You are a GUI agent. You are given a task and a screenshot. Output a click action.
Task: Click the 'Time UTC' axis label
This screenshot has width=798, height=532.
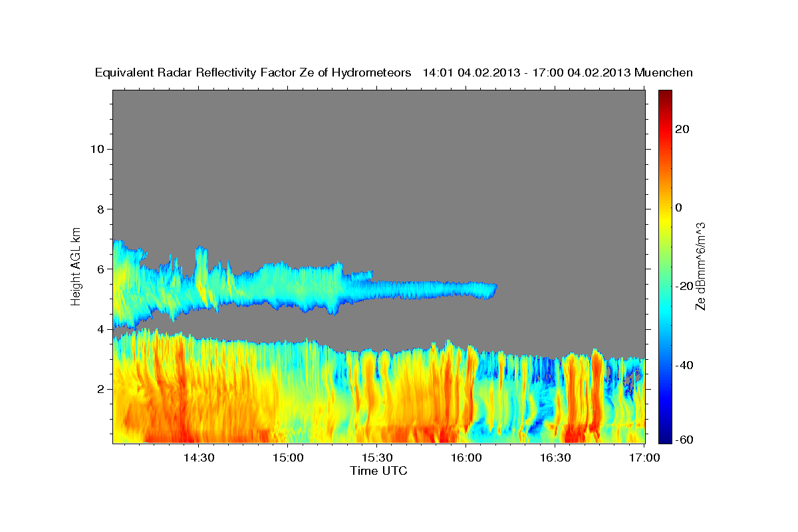pyautogui.click(x=378, y=471)
